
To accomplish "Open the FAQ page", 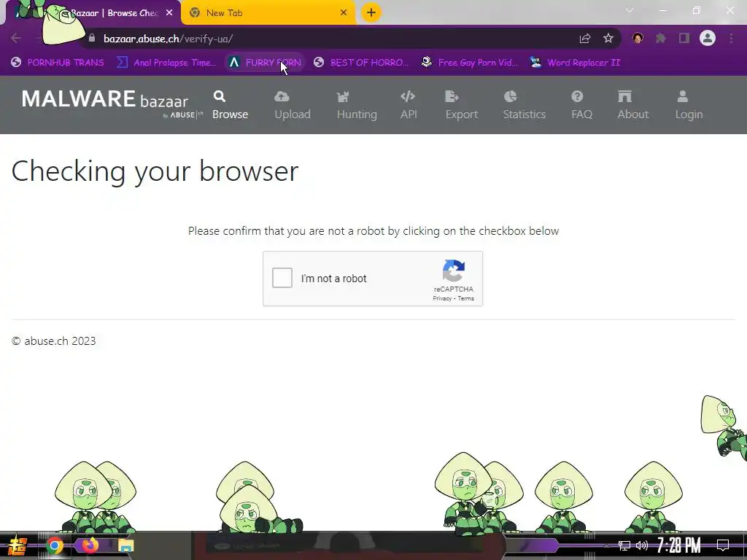I will click(x=581, y=105).
